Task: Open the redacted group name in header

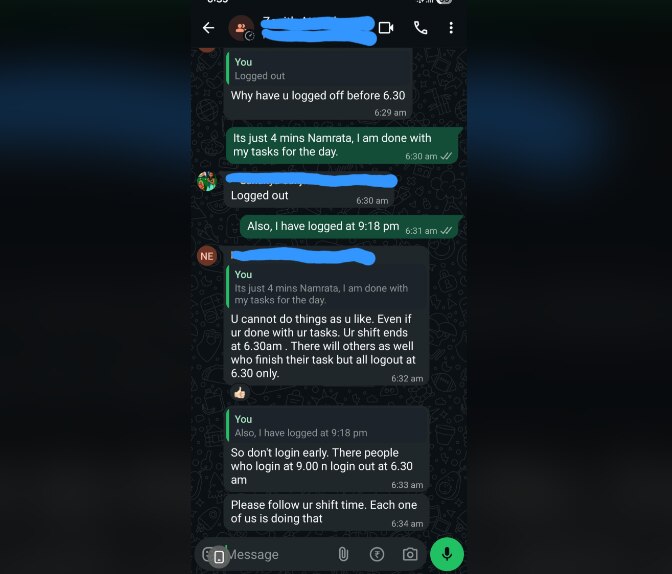Action: pos(318,30)
